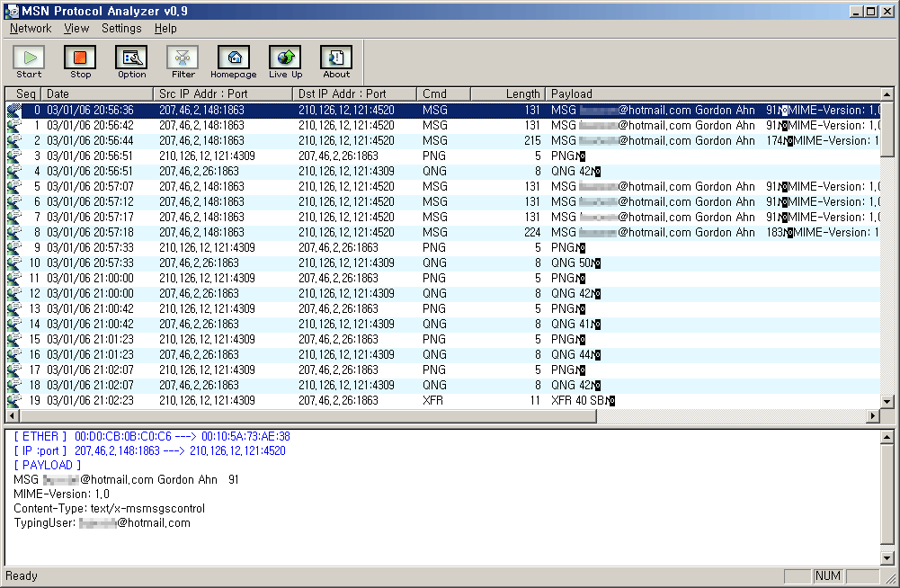The image size is (900, 588).
Task: Select row with payload QNG 41
Action: point(443,324)
